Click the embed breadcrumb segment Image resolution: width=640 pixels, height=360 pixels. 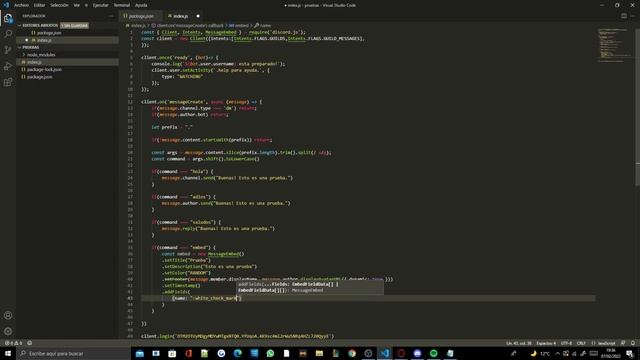239,25
